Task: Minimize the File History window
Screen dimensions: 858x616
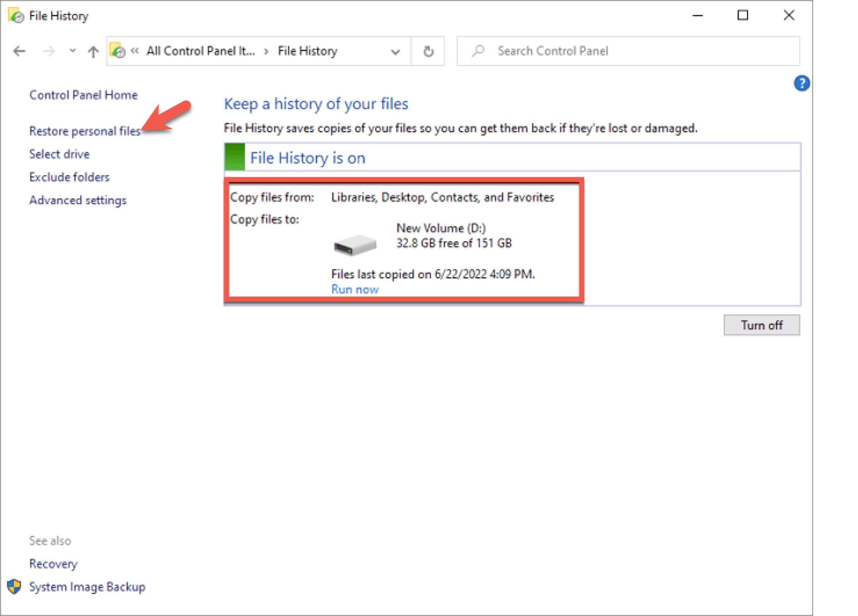Action: coord(698,15)
